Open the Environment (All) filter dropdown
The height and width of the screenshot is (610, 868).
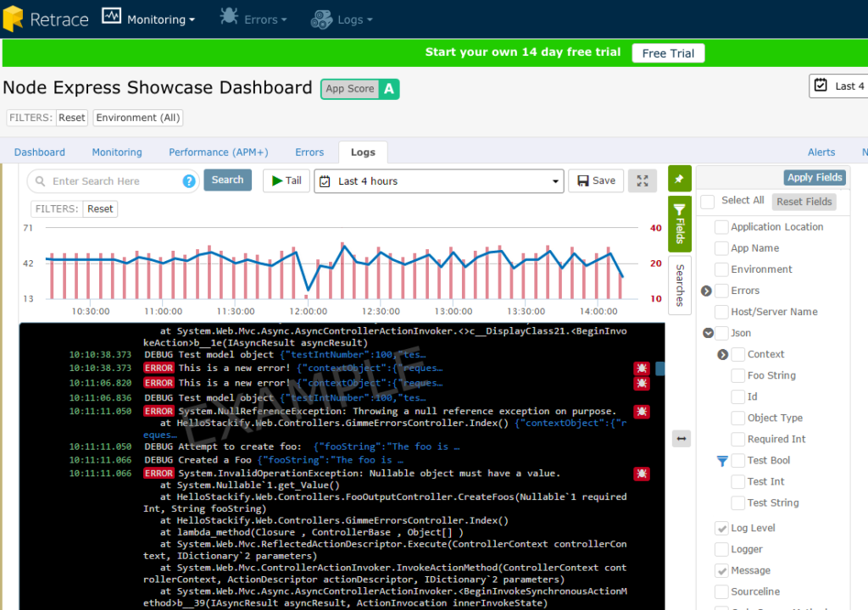[x=138, y=118]
